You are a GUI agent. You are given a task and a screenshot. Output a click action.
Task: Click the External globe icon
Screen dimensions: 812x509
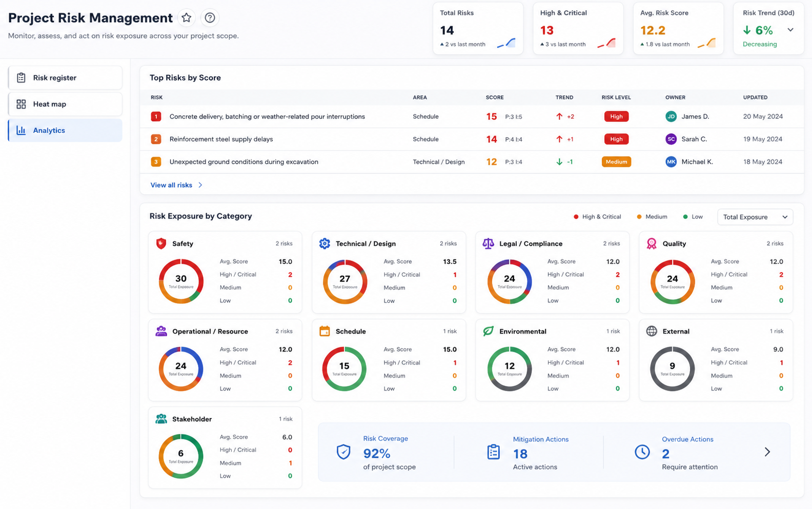[x=652, y=331]
